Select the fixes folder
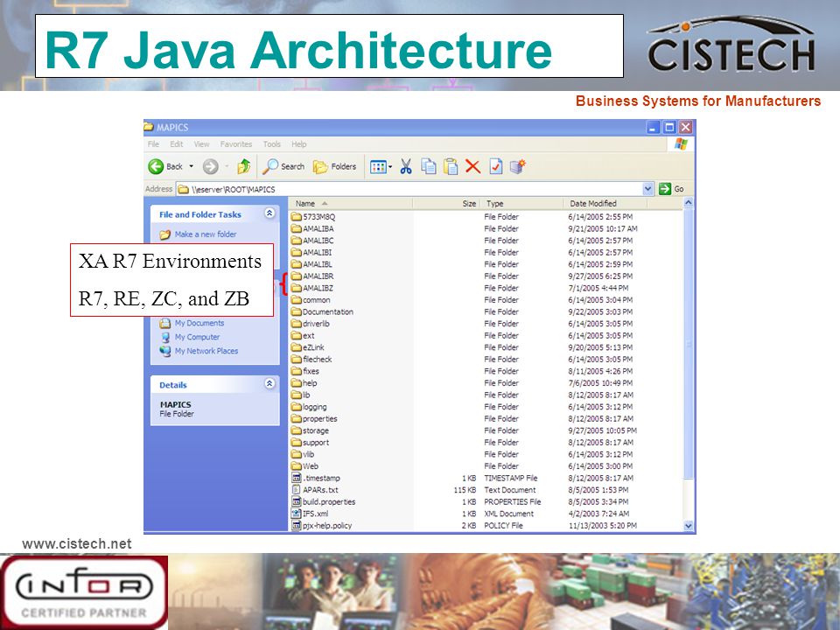Screen dimensions: 840x630 pyautogui.click(x=304, y=371)
